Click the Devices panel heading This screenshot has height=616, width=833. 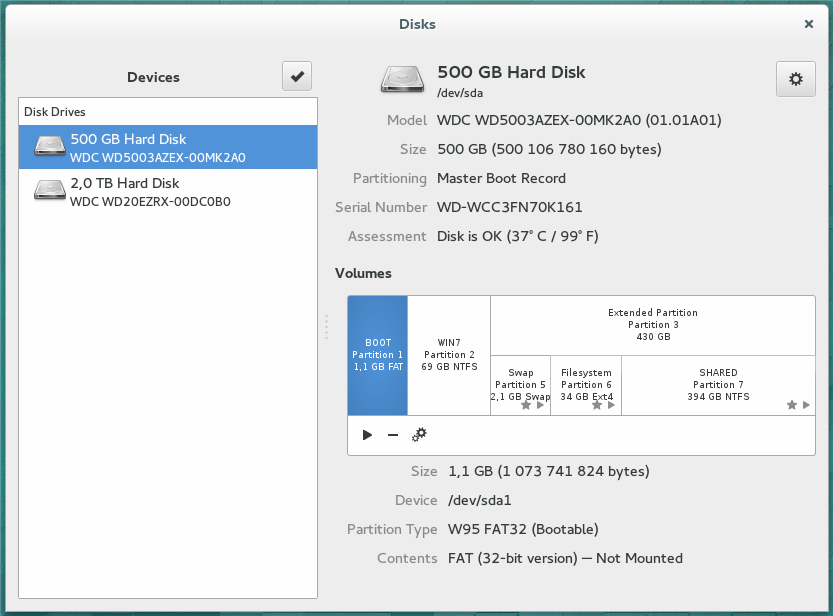153,78
